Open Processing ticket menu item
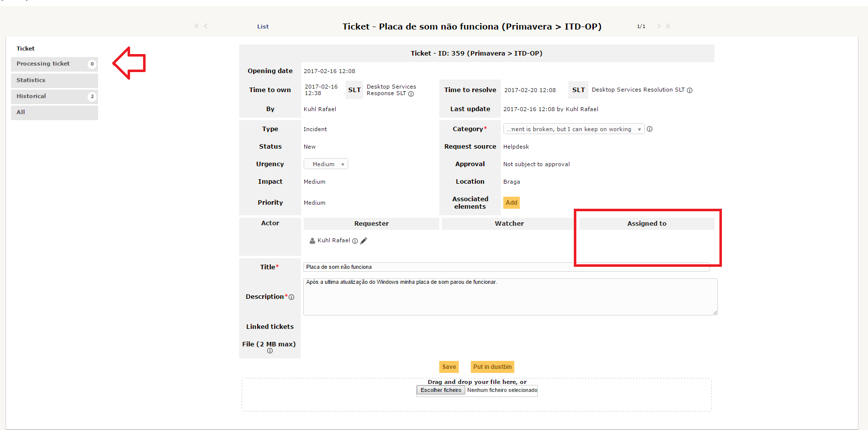 click(55, 64)
